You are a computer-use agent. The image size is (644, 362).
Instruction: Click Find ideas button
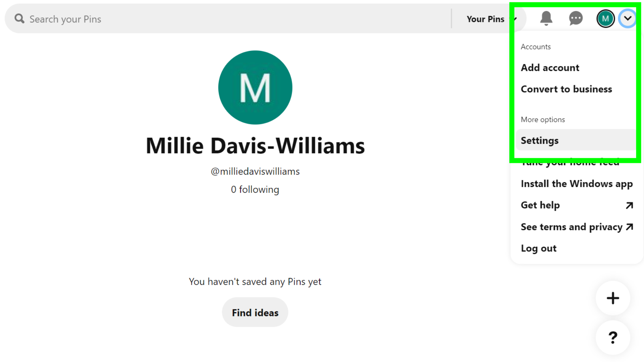(x=255, y=312)
